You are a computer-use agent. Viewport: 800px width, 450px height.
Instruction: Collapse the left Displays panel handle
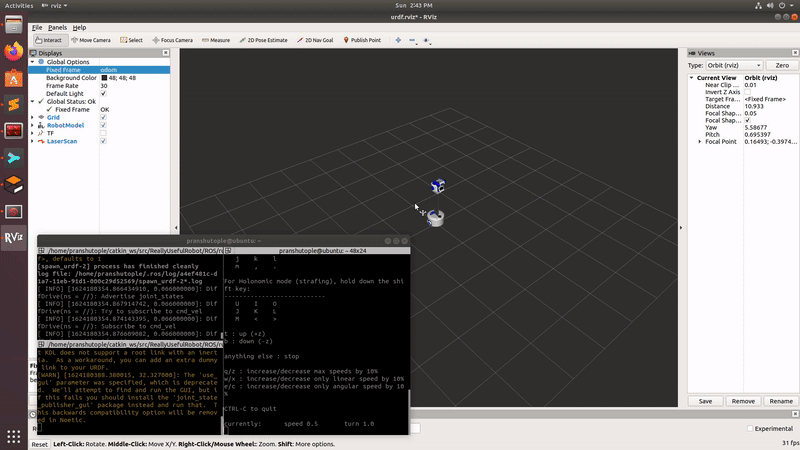coord(176,228)
